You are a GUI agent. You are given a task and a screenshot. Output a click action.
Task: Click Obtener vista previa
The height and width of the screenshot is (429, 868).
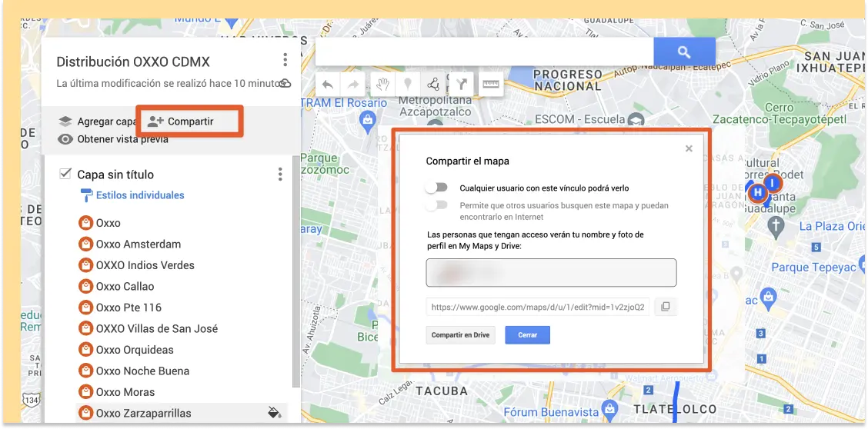(x=113, y=139)
